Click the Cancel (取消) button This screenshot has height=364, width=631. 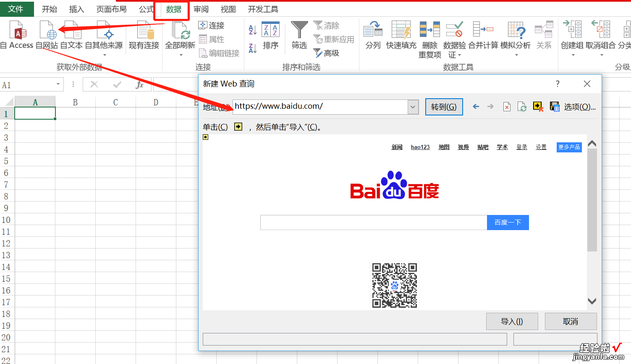pyautogui.click(x=571, y=322)
